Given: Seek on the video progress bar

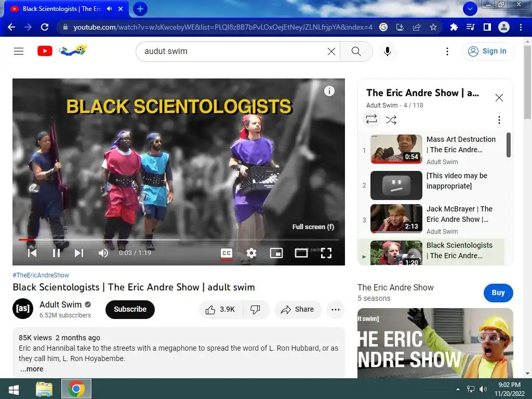Looking at the screenshot, I should tap(179, 240).
